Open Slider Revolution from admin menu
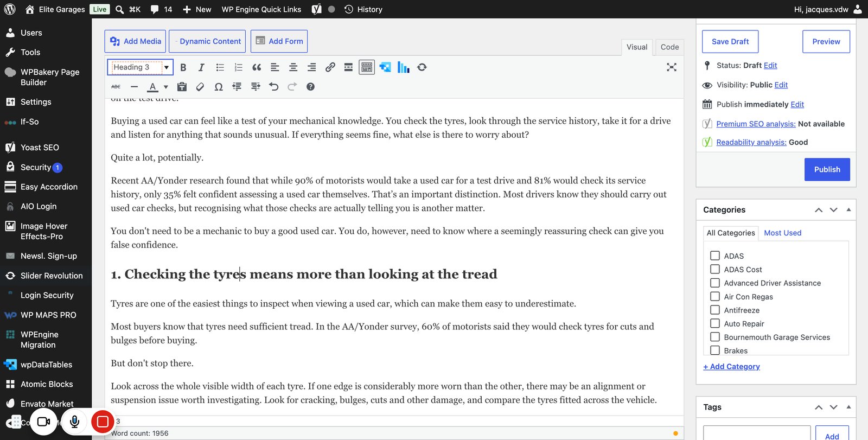 click(52, 276)
